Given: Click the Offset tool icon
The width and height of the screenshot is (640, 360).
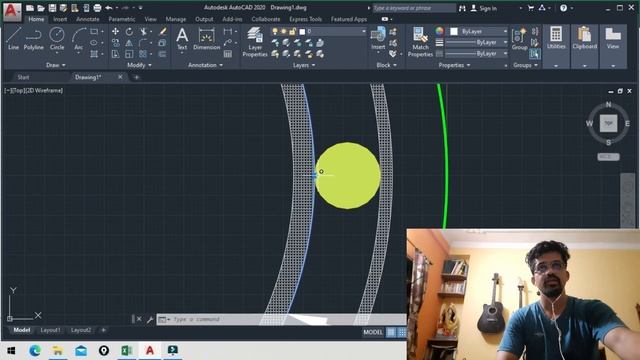Looking at the screenshot, I should pos(162,54).
